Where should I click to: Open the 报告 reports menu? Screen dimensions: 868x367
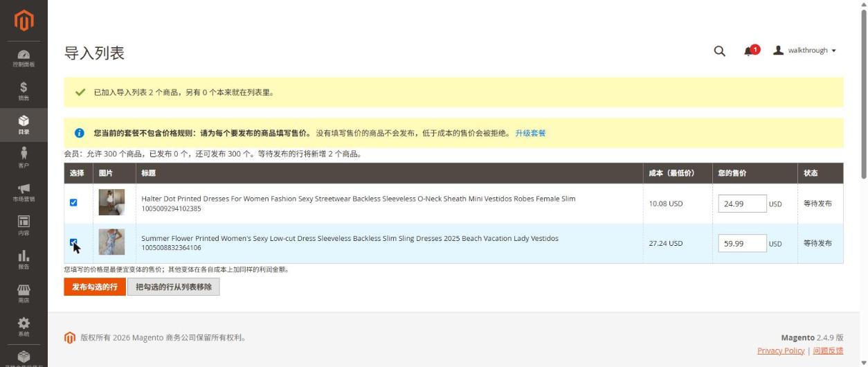24,260
